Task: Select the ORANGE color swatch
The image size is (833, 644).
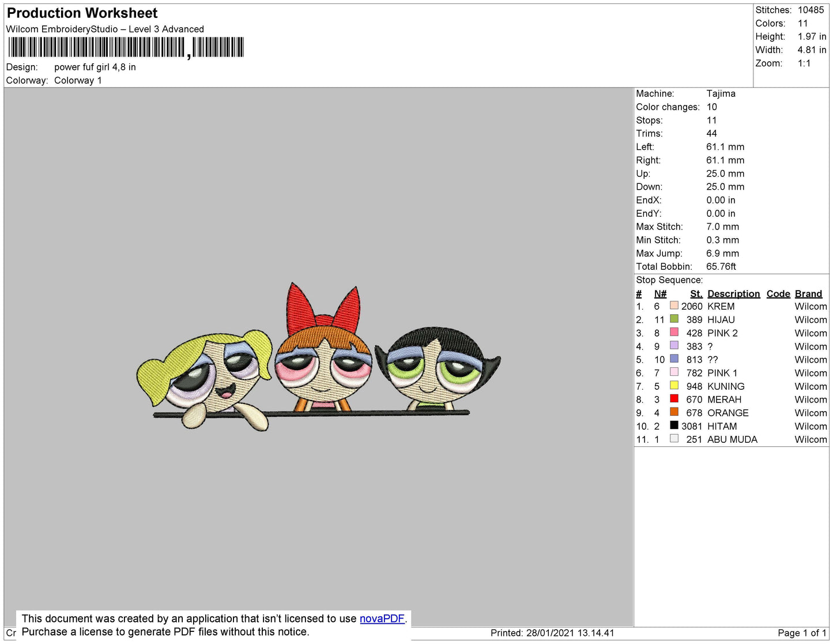Action: (674, 412)
